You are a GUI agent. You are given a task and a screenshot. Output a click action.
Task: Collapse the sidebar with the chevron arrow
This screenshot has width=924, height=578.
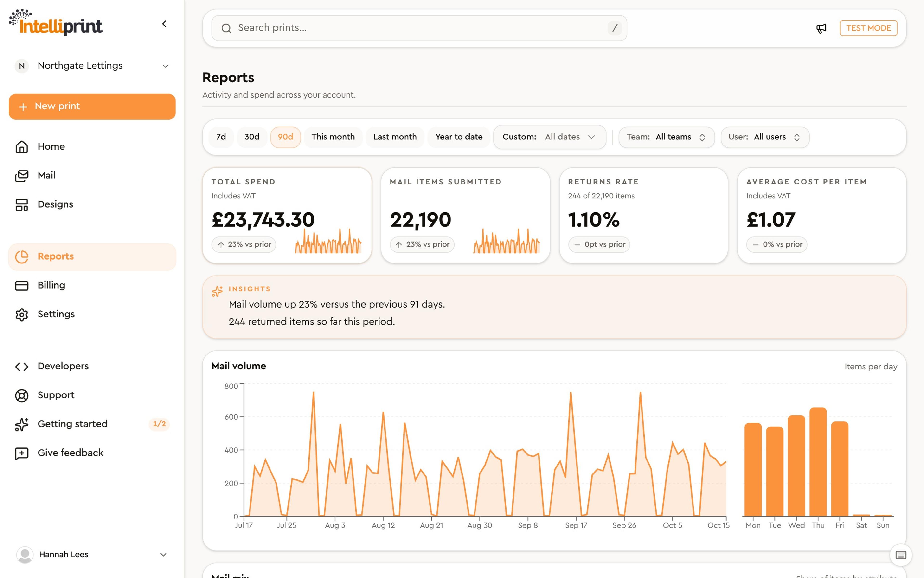pyautogui.click(x=164, y=24)
